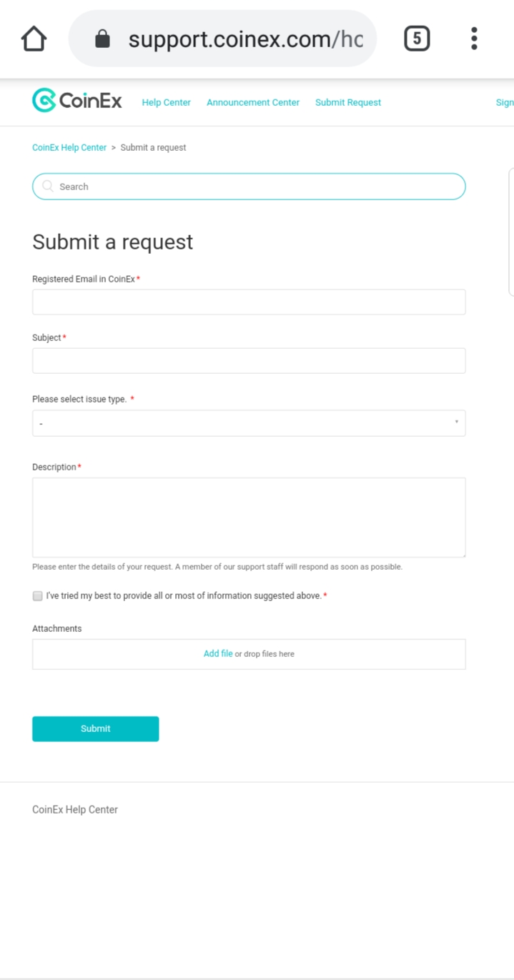Click inside the Description text area
The width and height of the screenshot is (514, 980).
249,518
